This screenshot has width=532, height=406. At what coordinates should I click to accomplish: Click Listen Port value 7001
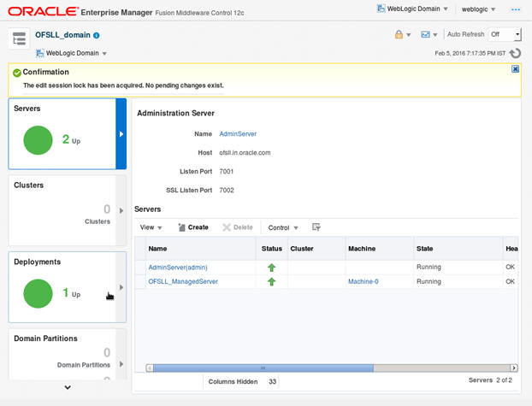coord(227,171)
